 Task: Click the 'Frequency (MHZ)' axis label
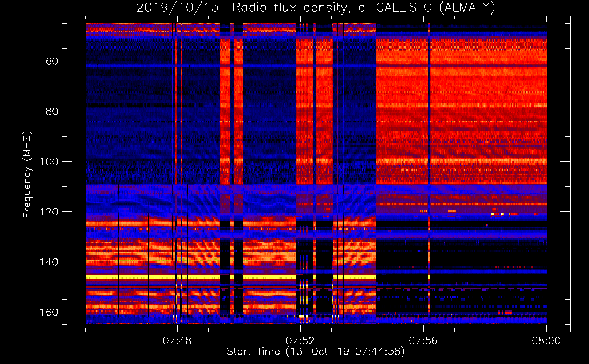click(x=27, y=175)
